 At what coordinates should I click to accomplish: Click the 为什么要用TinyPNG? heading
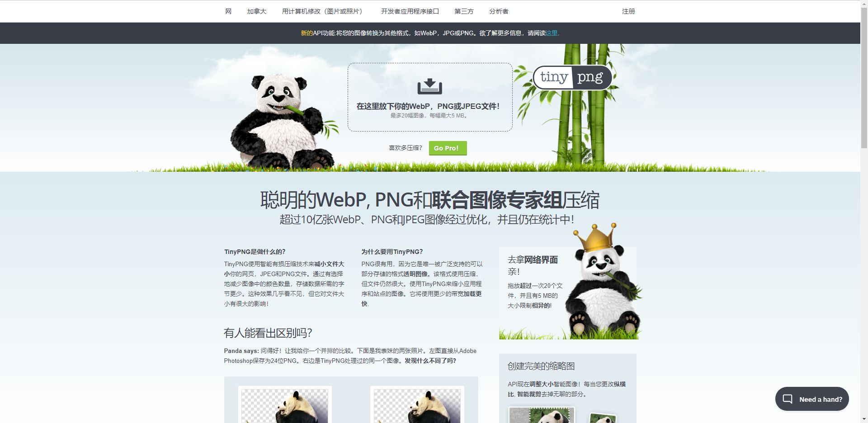(x=392, y=252)
